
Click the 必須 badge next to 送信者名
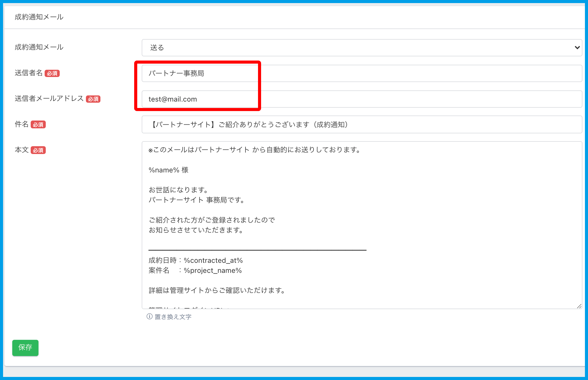pos(52,73)
